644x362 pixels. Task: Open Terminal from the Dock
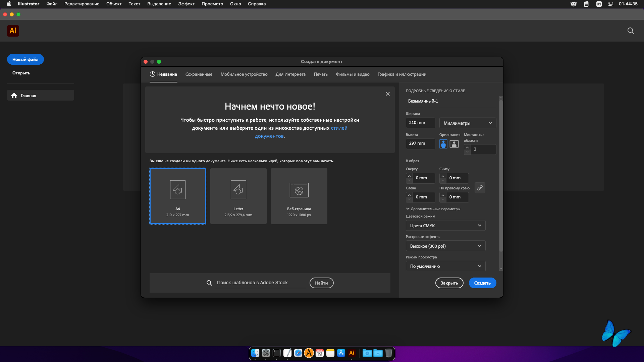[x=277, y=353]
